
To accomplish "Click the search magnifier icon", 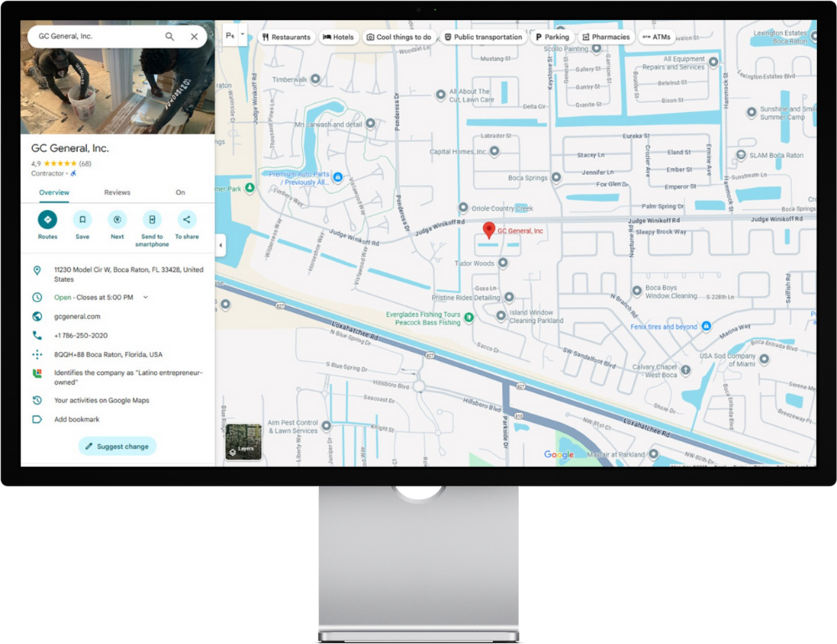I will (x=169, y=36).
